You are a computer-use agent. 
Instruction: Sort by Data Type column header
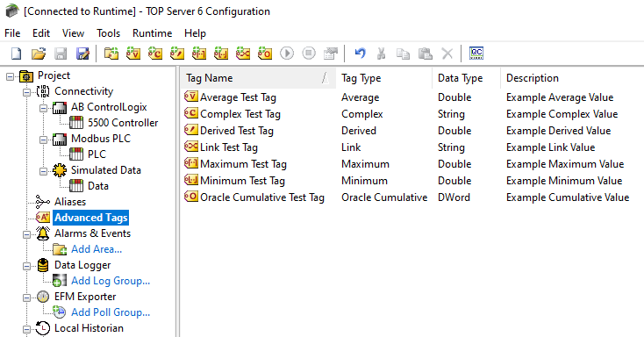coord(467,78)
